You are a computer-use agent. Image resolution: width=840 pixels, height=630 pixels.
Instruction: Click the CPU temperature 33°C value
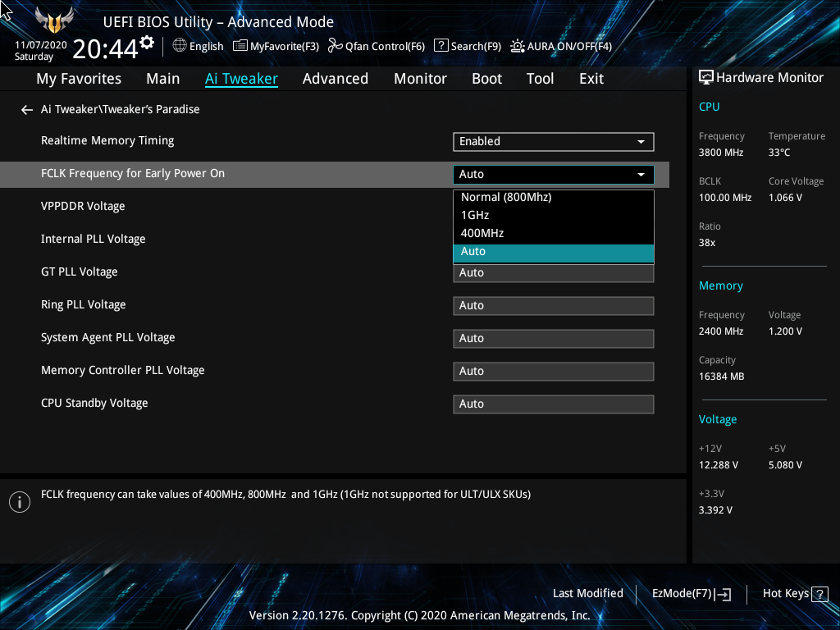point(779,153)
